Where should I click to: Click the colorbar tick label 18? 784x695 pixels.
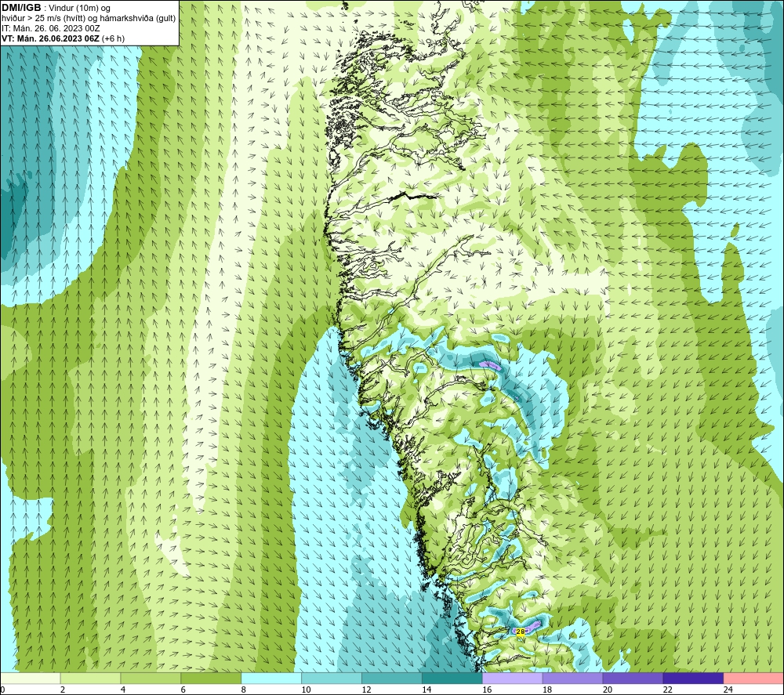[547, 690]
